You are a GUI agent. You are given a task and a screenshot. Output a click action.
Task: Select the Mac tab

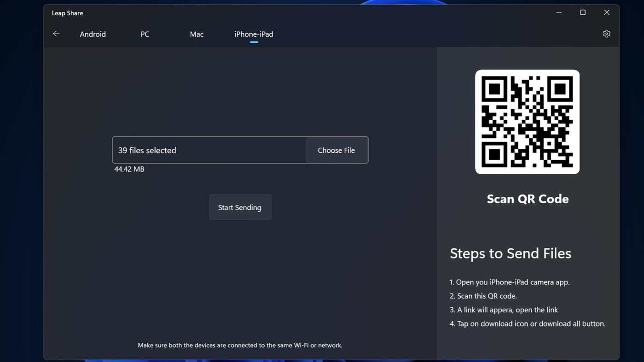click(x=196, y=34)
